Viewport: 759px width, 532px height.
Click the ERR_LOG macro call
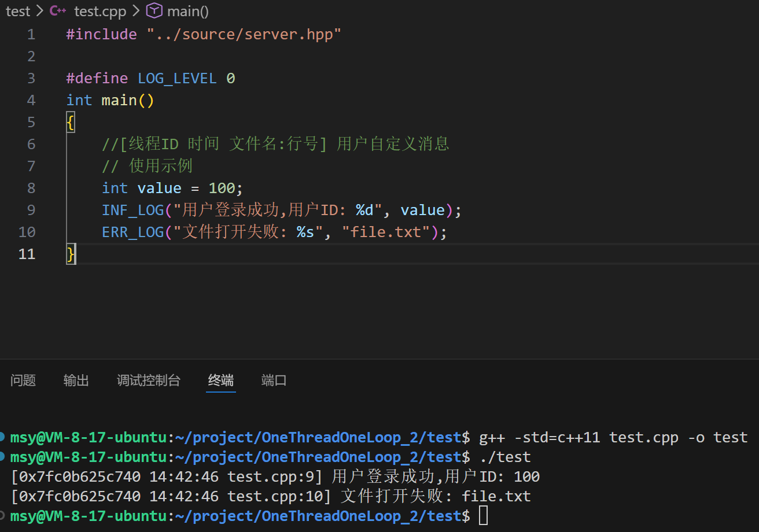tap(133, 232)
